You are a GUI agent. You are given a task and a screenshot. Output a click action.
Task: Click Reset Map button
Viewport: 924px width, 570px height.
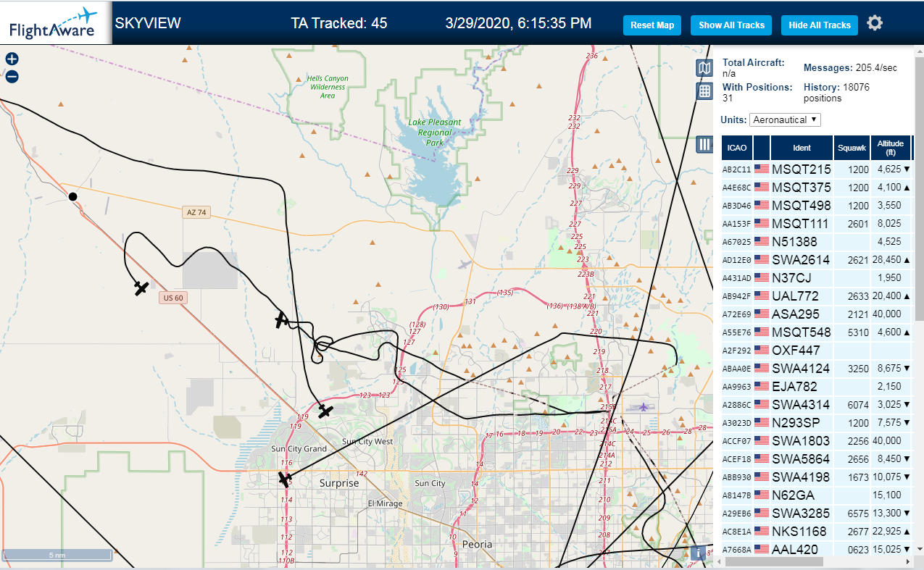652,25
